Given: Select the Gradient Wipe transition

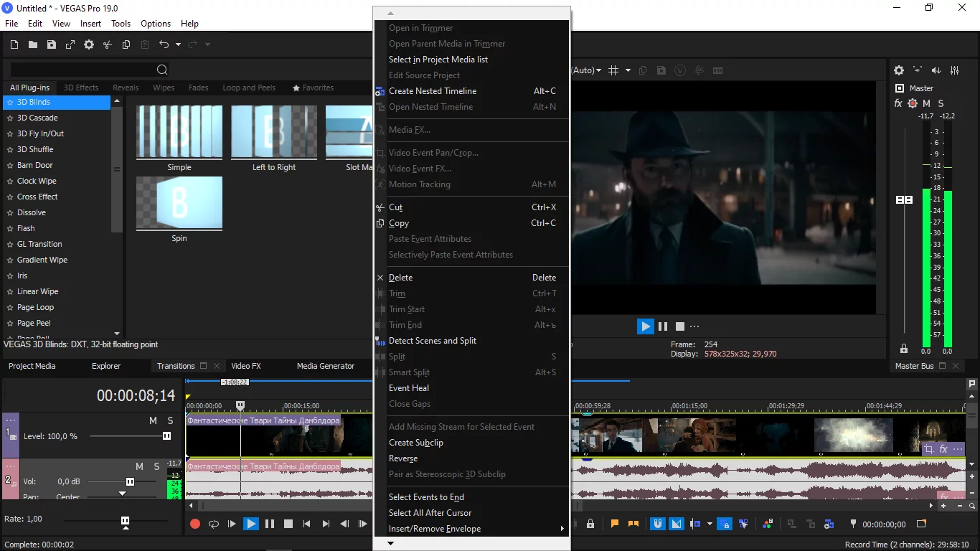Looking at the screenshot, I should (x=42, y=260).
